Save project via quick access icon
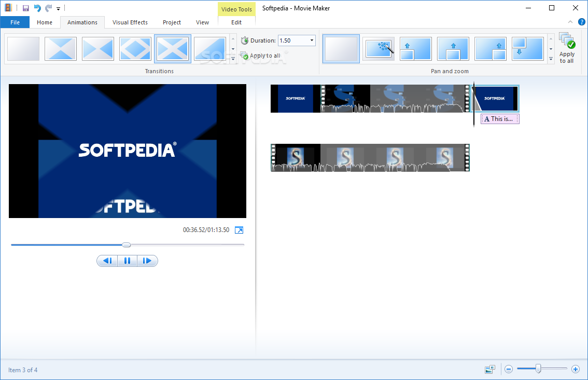The image size is (588, 380). 25,8
